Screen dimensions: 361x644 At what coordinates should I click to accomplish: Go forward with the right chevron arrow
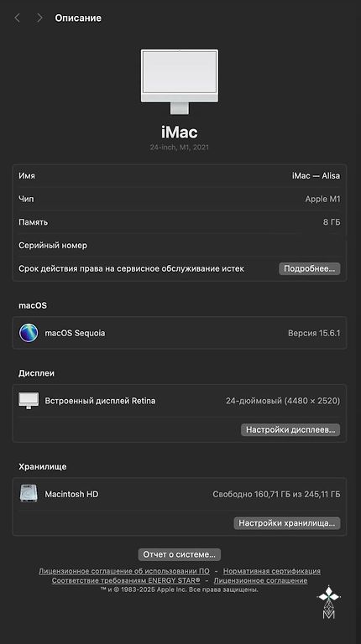(39, 18)
